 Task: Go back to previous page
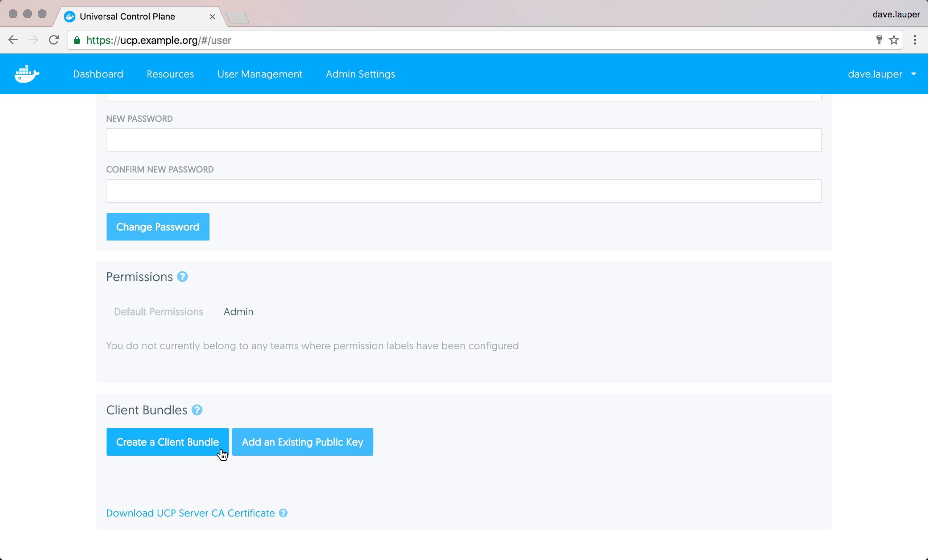click(13, 40)
